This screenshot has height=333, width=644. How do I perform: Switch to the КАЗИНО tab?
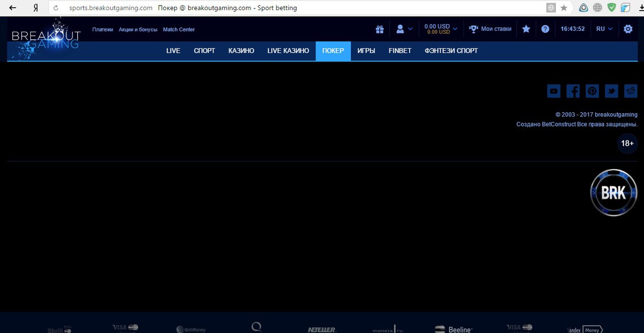click(241, 51)
